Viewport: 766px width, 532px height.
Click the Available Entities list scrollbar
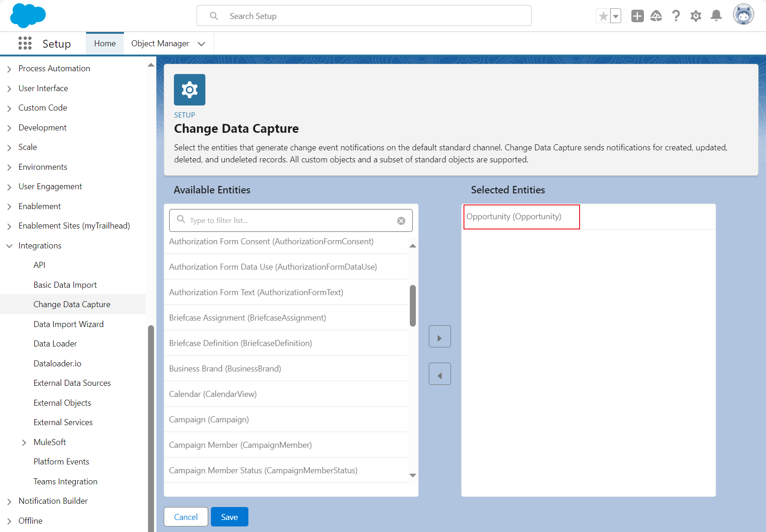pyautogui.click(x=413, y=305)
